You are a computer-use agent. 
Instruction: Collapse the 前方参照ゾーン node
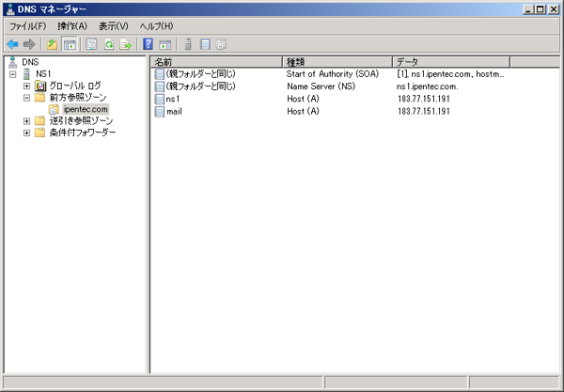[26, 98]
